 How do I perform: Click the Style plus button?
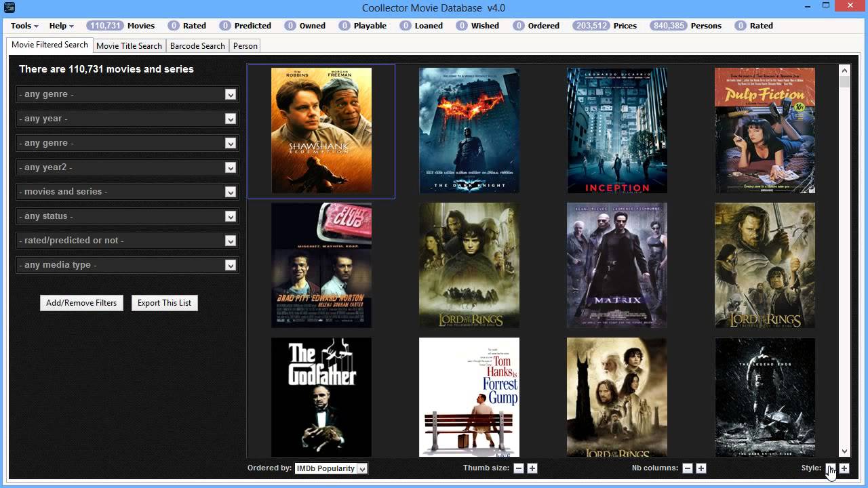pos(844,468)
